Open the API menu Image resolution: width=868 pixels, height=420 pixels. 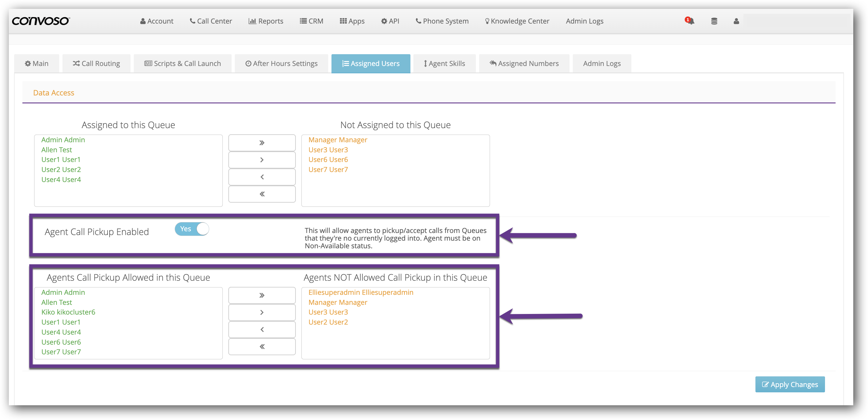point(390,21)
